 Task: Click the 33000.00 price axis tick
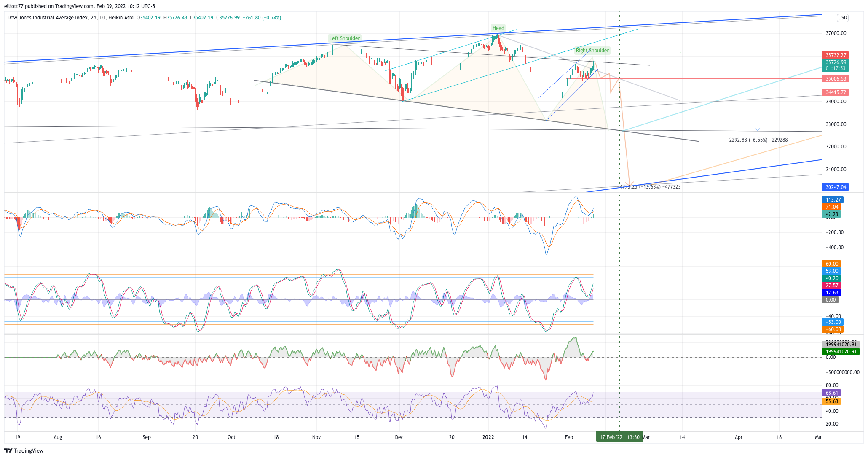pyautogui.click(x=836, y=124)
